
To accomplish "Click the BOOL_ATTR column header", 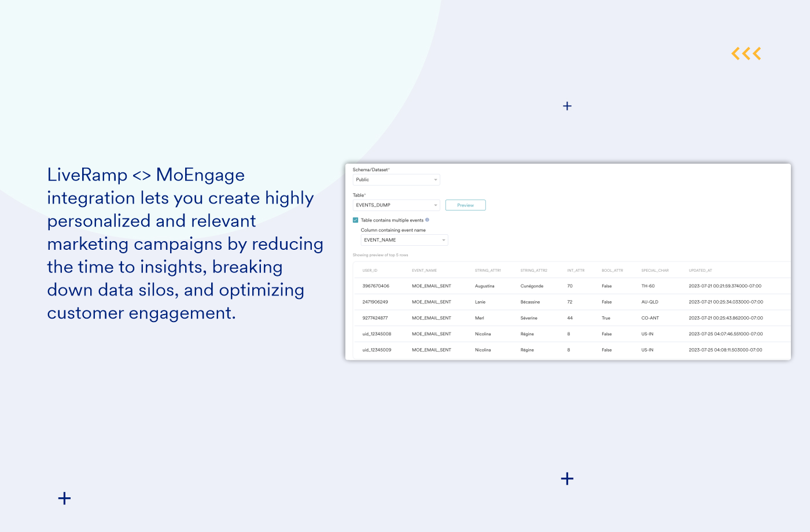I will click(612, 271).
